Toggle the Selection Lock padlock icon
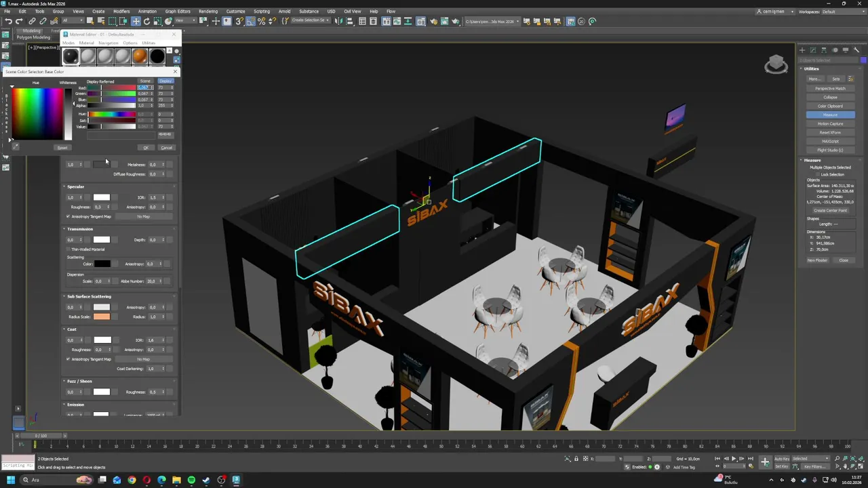 point(576,459)
